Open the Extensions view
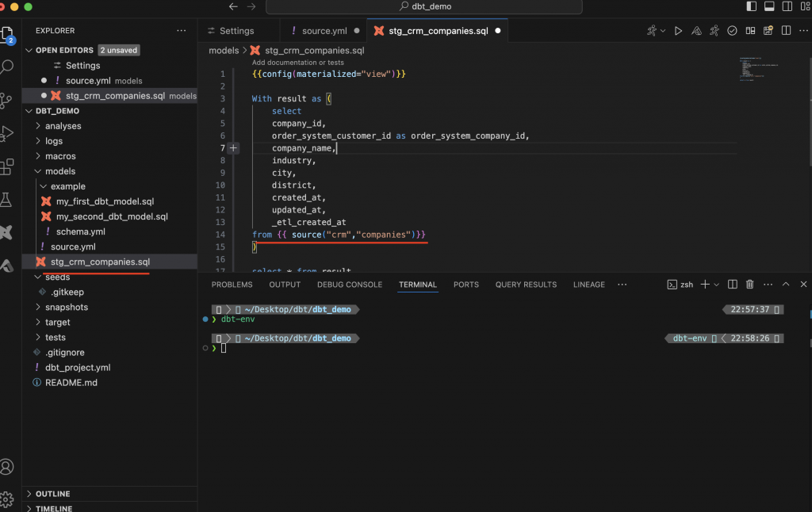Viewport: 812px width, 512px height. [6, 166]
